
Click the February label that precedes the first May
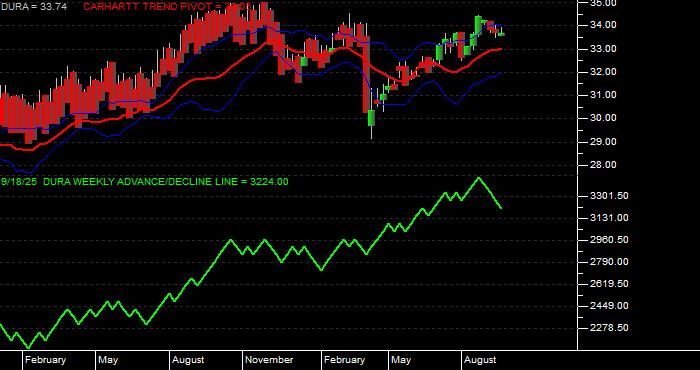(x=45, y=360)
